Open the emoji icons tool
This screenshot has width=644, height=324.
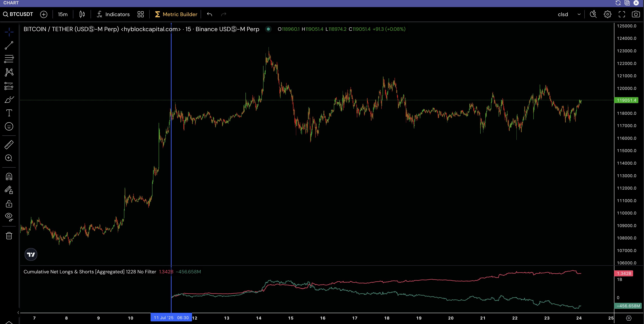click(x=9, y=127)
